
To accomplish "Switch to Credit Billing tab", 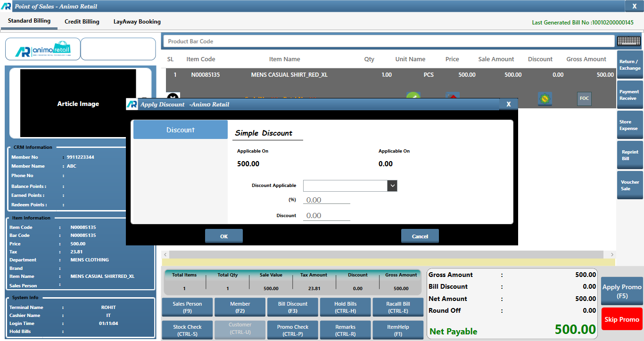I will pos(82,22).
